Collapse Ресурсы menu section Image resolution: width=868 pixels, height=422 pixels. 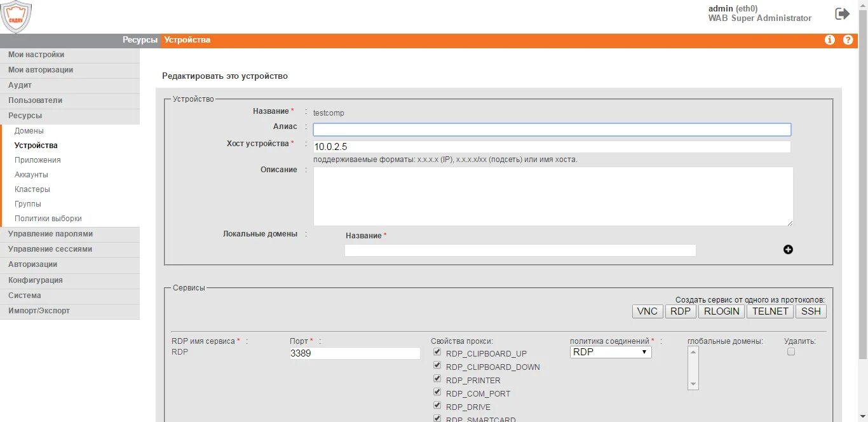tap(70, 116)
